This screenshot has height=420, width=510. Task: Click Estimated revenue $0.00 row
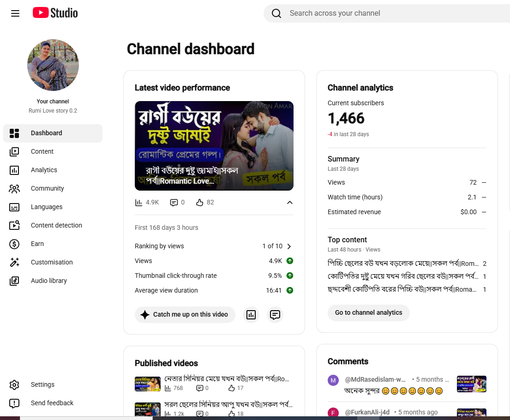[407, 212]
